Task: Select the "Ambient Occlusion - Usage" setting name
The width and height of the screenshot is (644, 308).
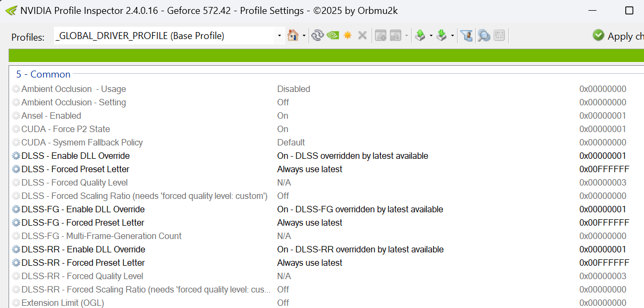Action: click(74, 89)
